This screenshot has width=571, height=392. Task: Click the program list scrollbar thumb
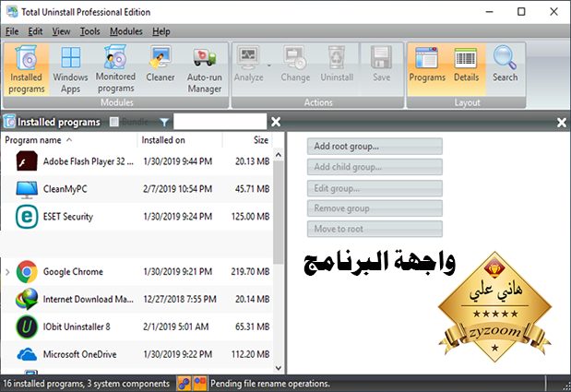[x=279, y=212]
